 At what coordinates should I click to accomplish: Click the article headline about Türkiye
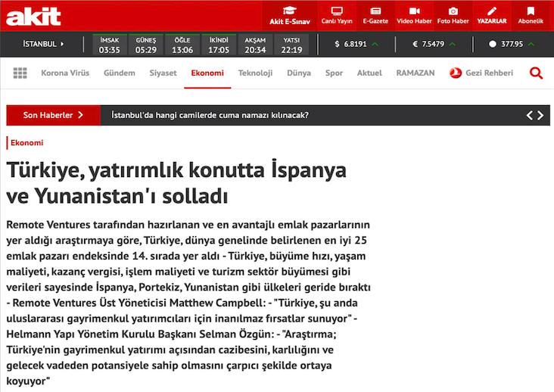(176, 183)
